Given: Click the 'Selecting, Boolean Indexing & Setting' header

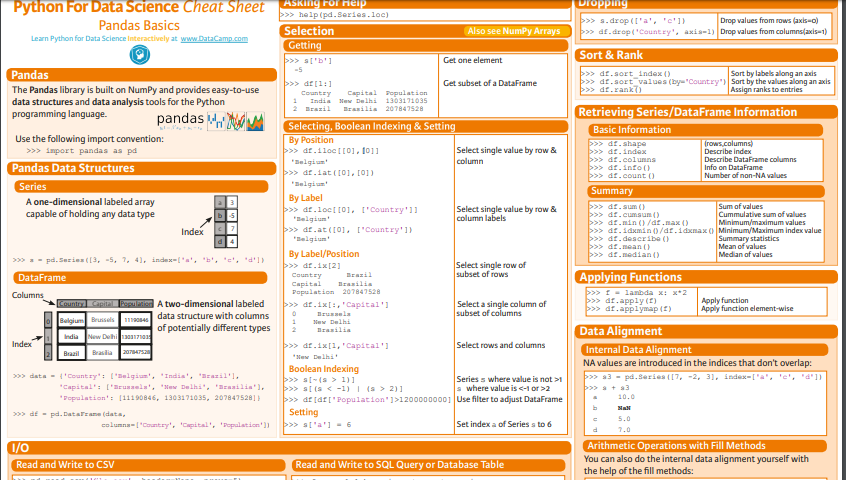Looking at the screenshot, I should pos(426,127).
